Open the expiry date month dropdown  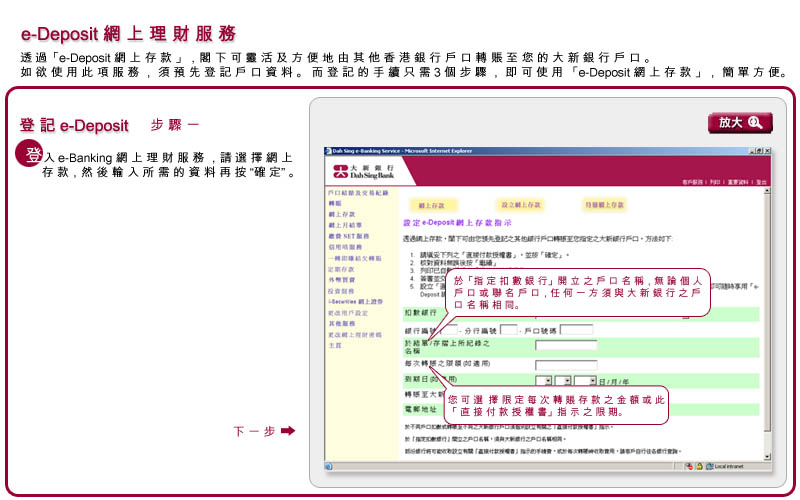(563, 381)
